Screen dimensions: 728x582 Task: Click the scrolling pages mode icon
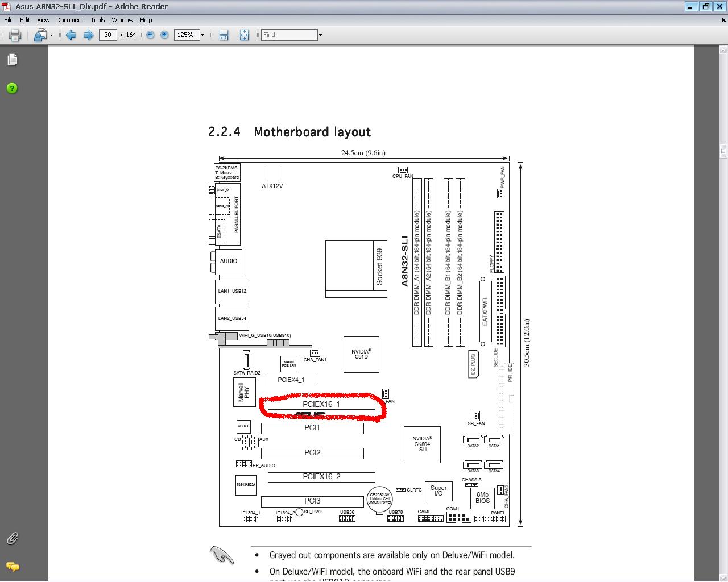tap(224, 35)
